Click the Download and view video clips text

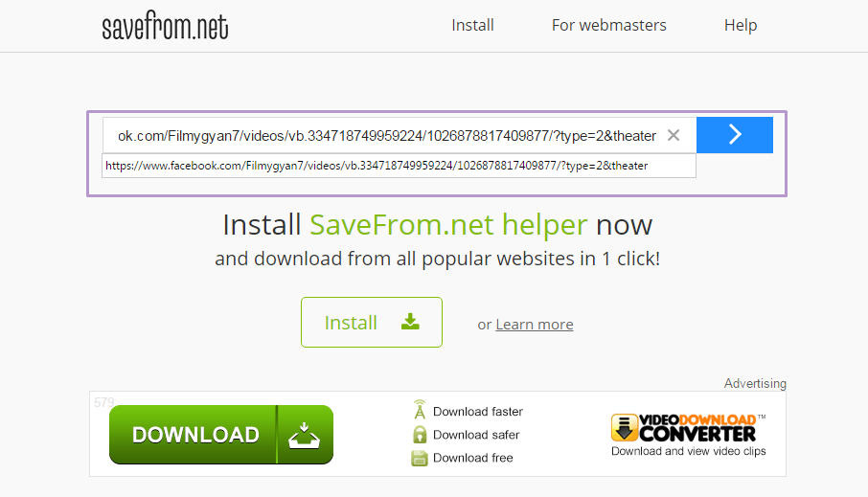[x=689, y=451]
